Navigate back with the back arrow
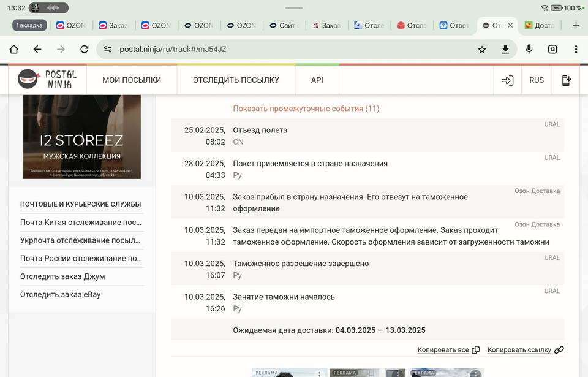Image resolution: width=588 pixels, height=377 pixels. 37,49
